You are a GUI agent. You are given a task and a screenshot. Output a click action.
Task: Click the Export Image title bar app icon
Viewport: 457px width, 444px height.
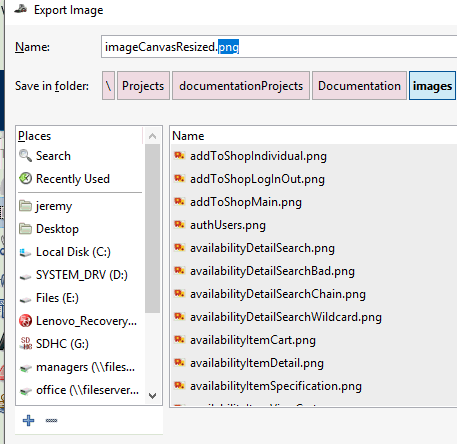21,9
